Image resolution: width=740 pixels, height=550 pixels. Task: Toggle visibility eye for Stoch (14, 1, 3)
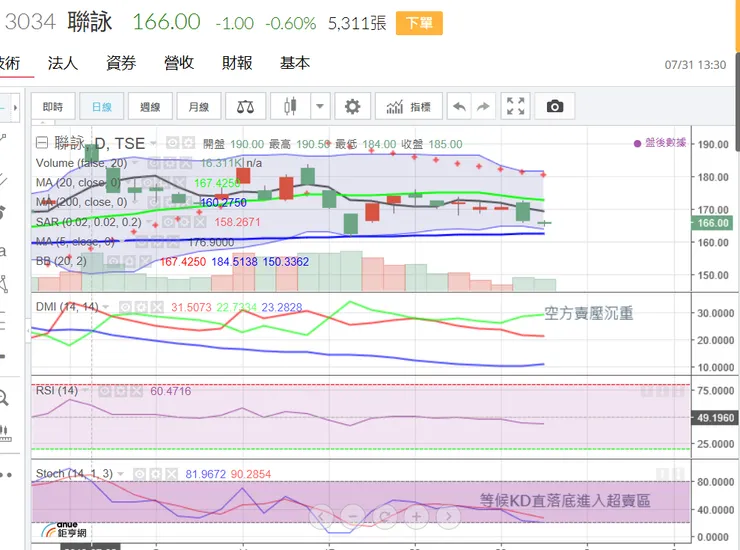click(x=140, y=474)
